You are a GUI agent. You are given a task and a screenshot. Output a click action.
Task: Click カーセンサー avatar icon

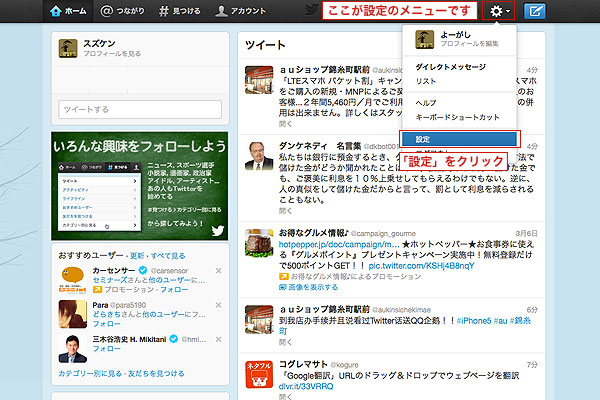pyautogui.click(x=73, y=280)
